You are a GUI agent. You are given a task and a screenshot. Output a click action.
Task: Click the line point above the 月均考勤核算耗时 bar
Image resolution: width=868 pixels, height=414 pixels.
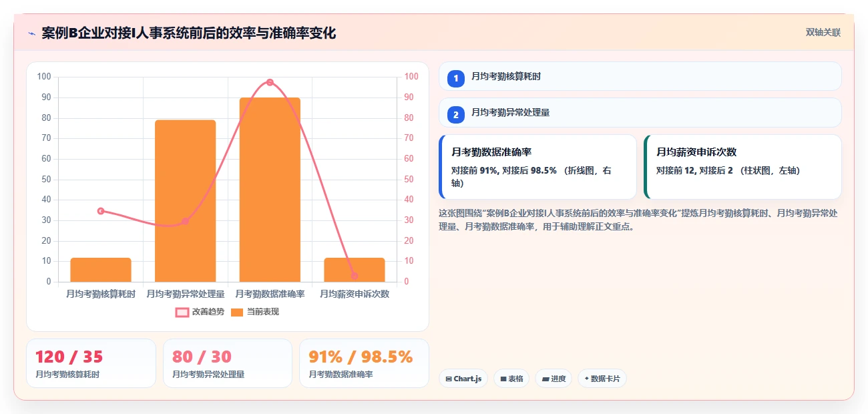[x=101, y=210]
